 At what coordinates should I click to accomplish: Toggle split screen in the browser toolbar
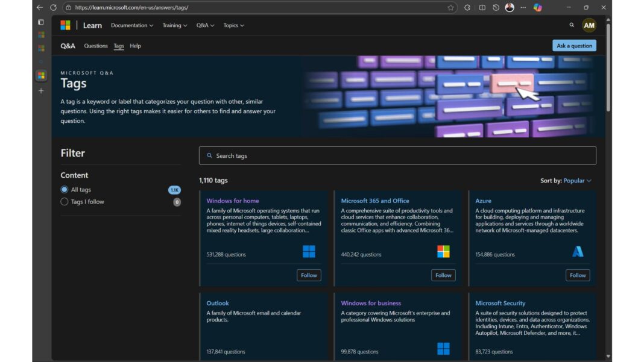482,7
